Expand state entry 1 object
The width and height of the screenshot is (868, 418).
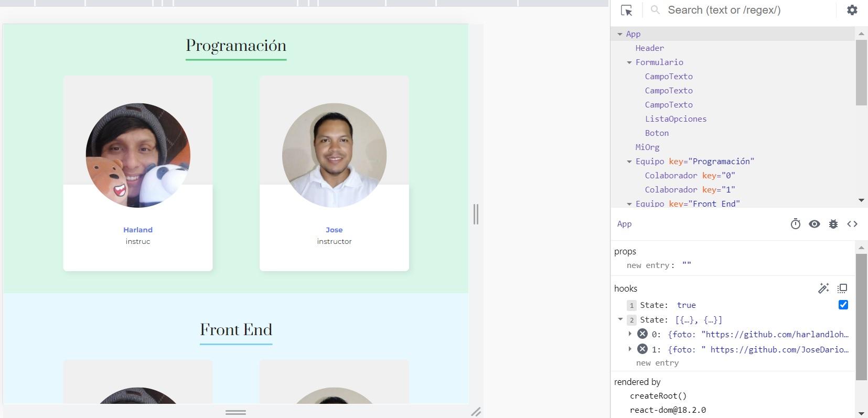pyautogui.click(x=630, y=349)
